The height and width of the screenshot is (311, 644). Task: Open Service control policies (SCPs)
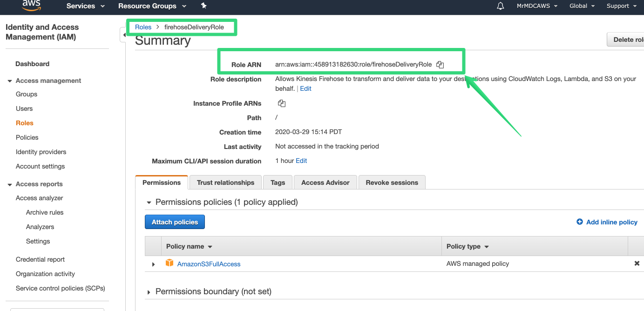coord(61,288)
